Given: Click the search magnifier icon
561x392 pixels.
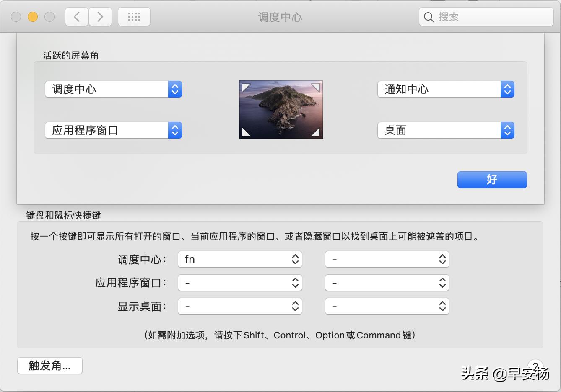Looking at the screenshot, I should point(429,17).
